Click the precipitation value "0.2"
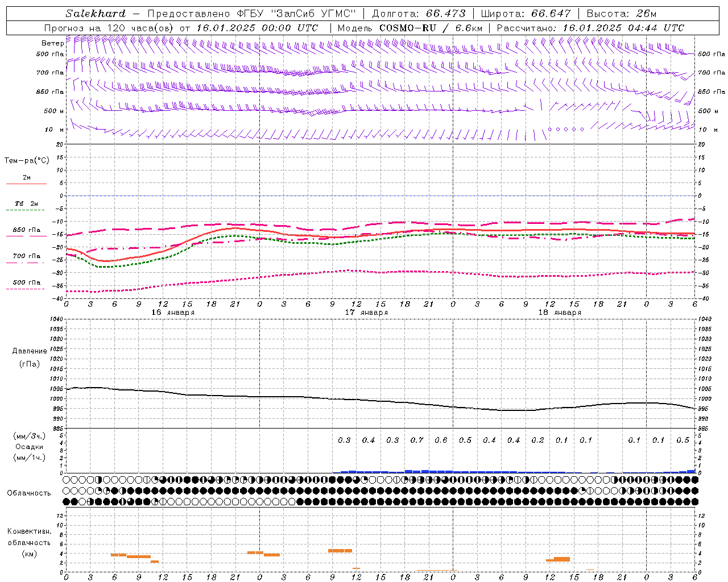 tap(537, 440)
